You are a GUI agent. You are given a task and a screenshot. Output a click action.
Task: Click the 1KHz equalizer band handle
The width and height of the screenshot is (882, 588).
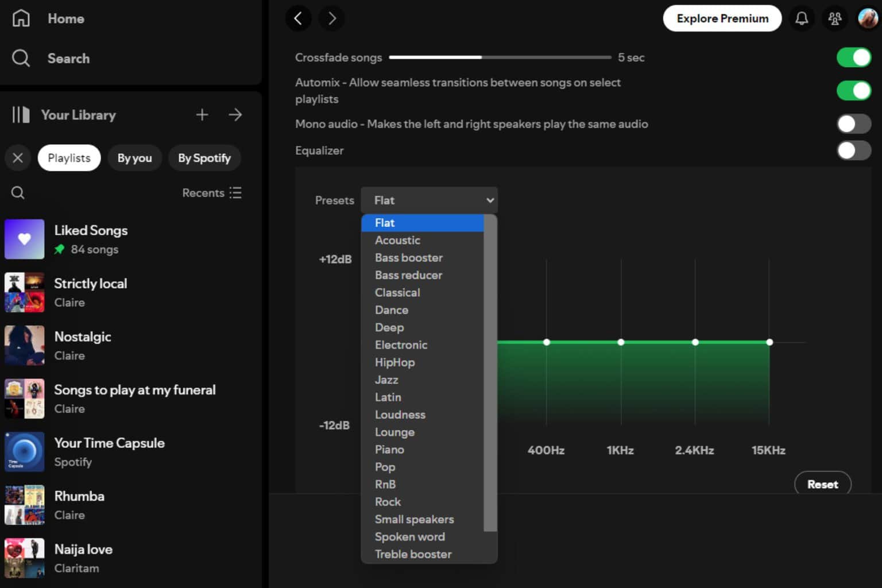coord(621,342)
